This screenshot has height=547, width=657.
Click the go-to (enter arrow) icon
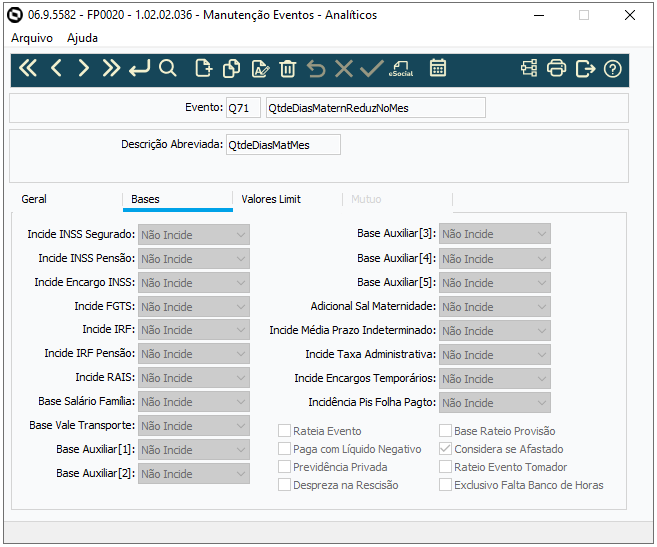click(x=140, y=68)
